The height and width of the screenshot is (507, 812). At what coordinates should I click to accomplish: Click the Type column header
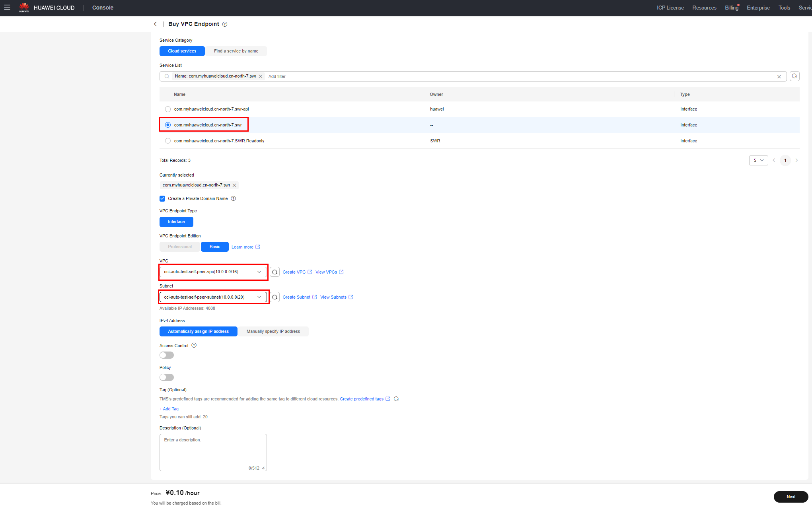[685, 94]
